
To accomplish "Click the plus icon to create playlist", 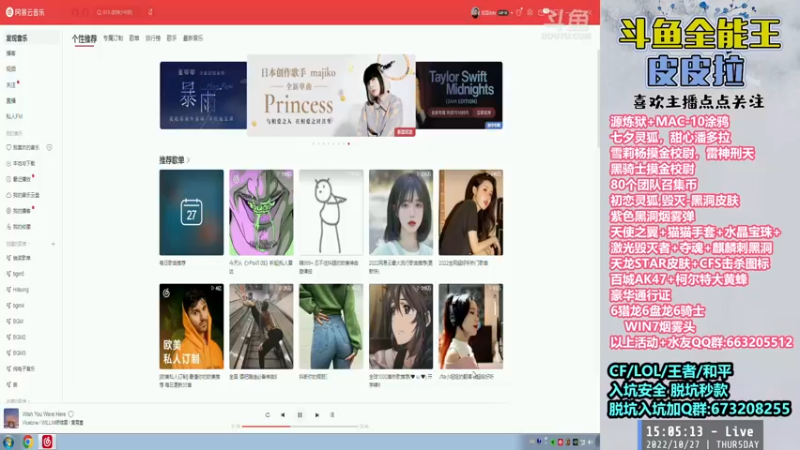I will (53, 244).
